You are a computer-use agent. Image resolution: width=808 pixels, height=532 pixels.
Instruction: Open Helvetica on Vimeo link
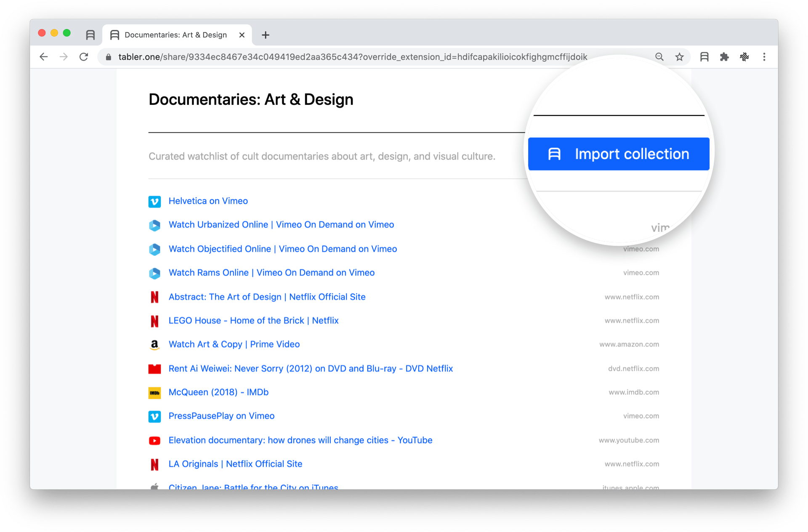click(208, 201)
